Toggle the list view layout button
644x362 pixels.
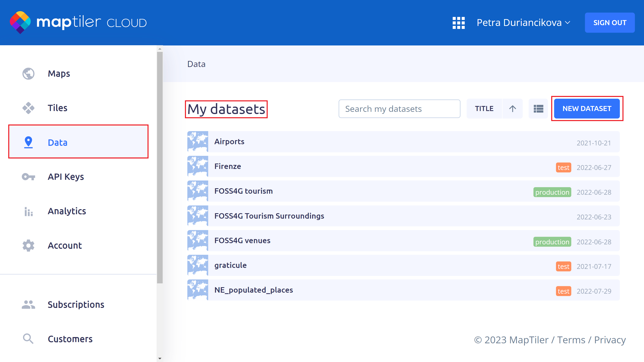538,109
